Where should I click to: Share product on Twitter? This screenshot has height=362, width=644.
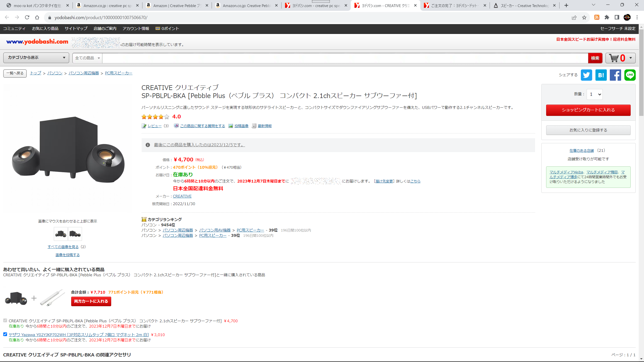point(586,75)
